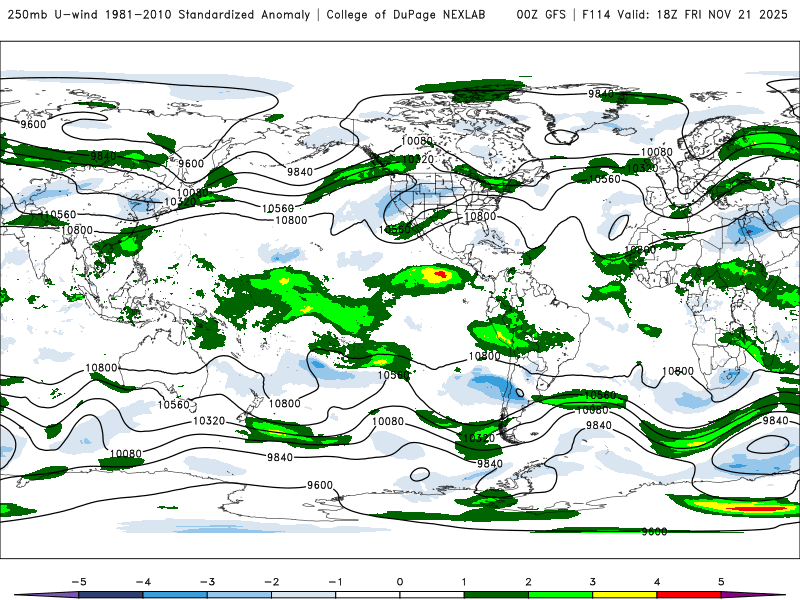This screenshot has width=800, height=600.
Task: Click the light blue -3 to -2 colorbar segment
Action: click(x=239, y=595)
